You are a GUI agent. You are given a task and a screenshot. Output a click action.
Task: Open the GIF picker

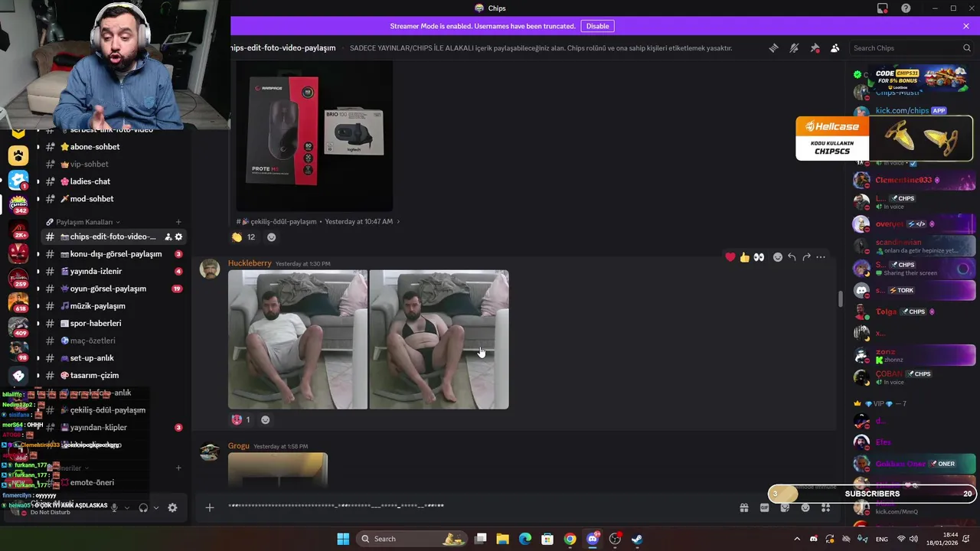point(764,507)
